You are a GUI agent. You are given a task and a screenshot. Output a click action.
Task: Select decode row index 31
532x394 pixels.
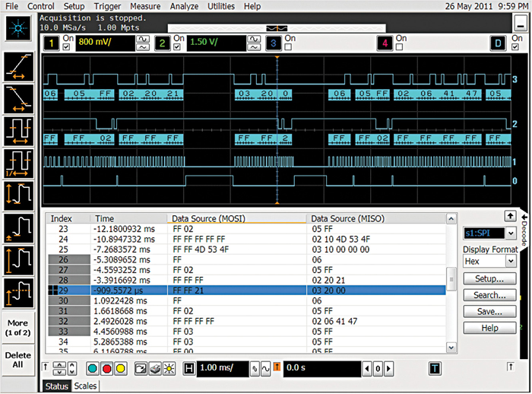tap(63, 310)
